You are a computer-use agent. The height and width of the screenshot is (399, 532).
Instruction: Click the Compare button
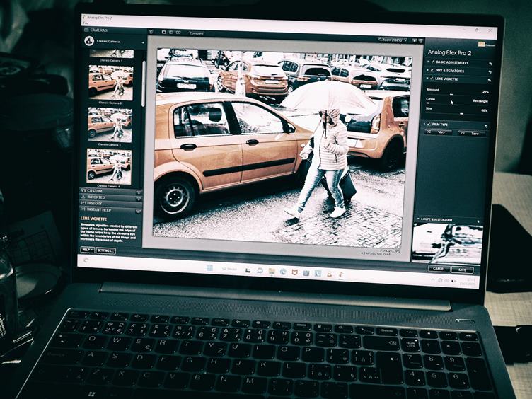[196, 33]
